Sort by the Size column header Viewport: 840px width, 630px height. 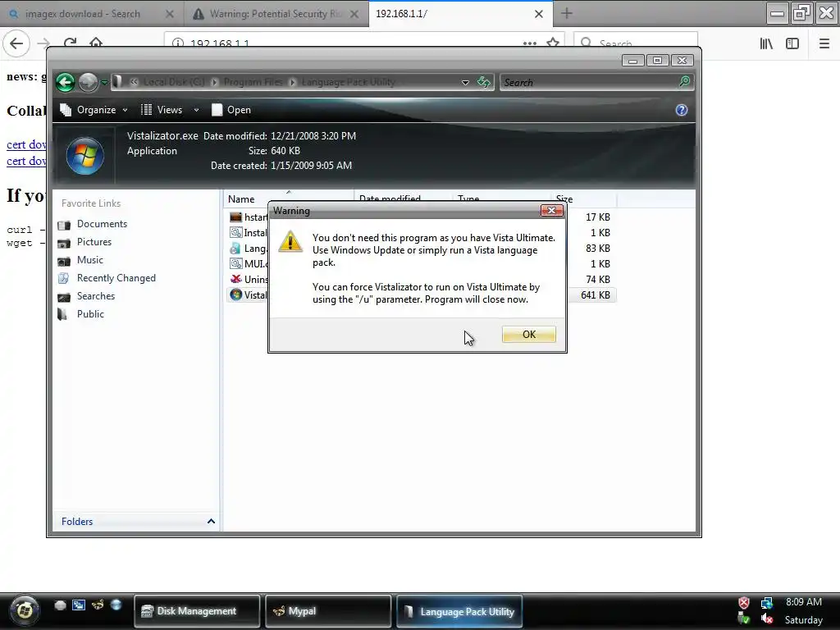564,199
